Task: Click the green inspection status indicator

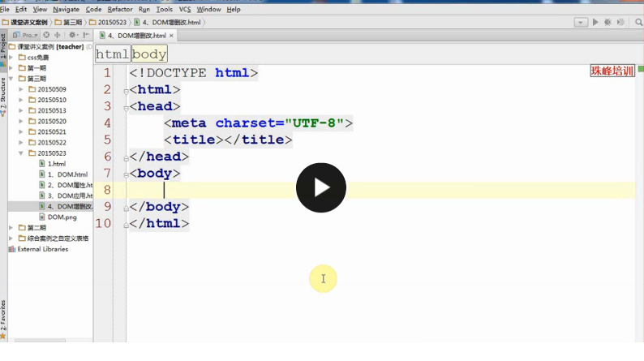Action: click(x=641, y=69)
